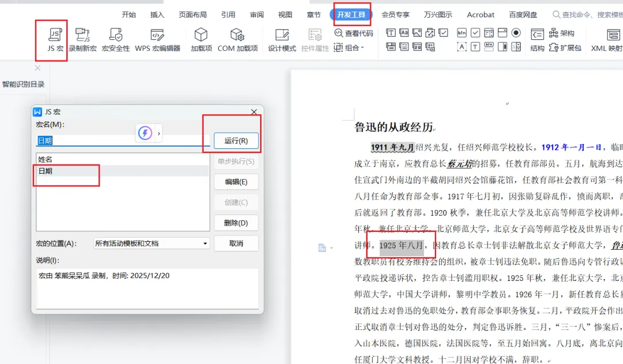
Task: Insert spin button control
Action: point(516,47)
